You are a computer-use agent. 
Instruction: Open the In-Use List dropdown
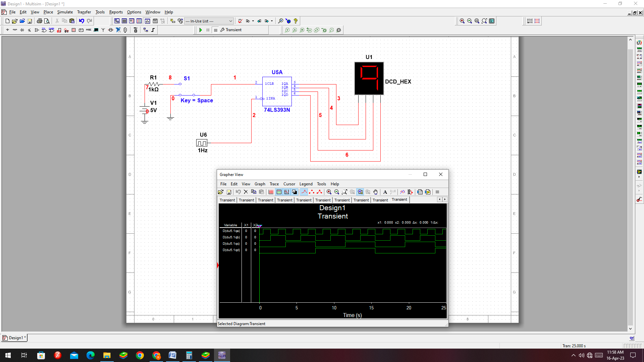click(x=230, y=21)
